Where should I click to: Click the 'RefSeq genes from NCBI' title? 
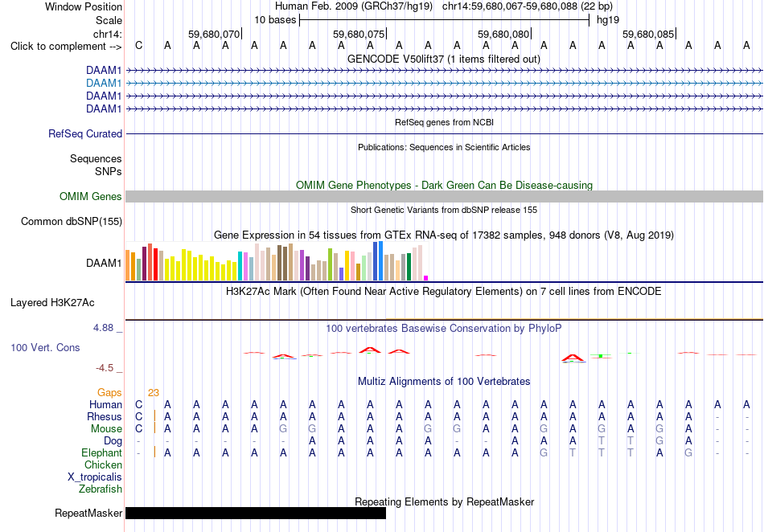point(444,122)
